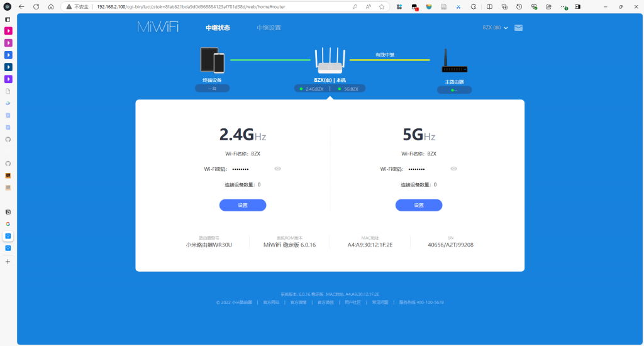Image resolution: width=644 pixels, height=346 pixels.
Task: Click the BZX router icon with antennas
Action: pyautogui.click(x=330, y=60)
